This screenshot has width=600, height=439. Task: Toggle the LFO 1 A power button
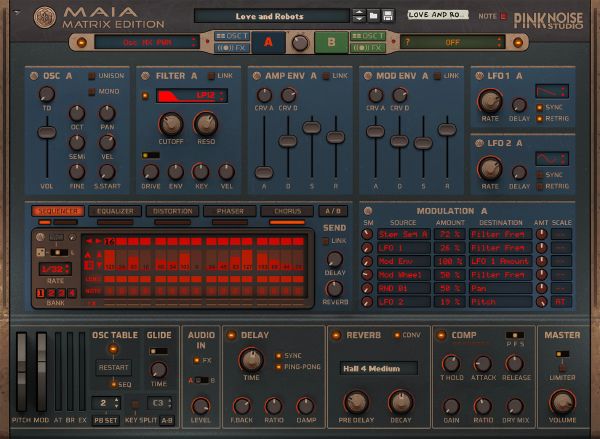click(x=479, y=76)
